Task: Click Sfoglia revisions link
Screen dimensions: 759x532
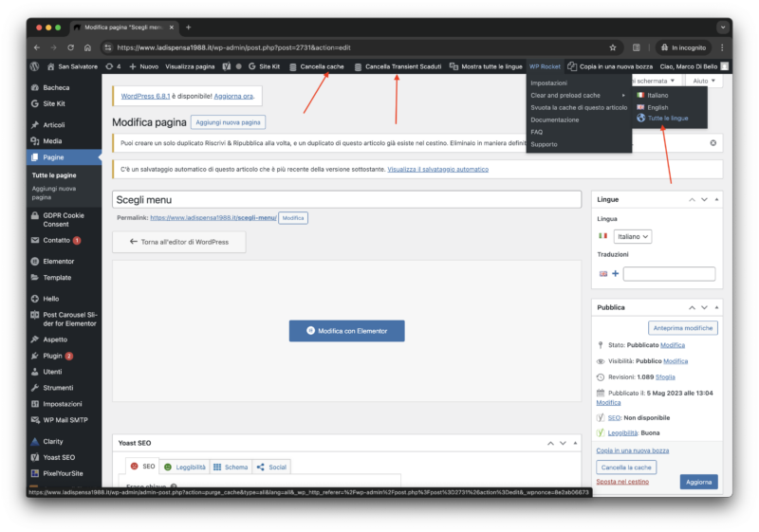Action: tap(665, 377)
